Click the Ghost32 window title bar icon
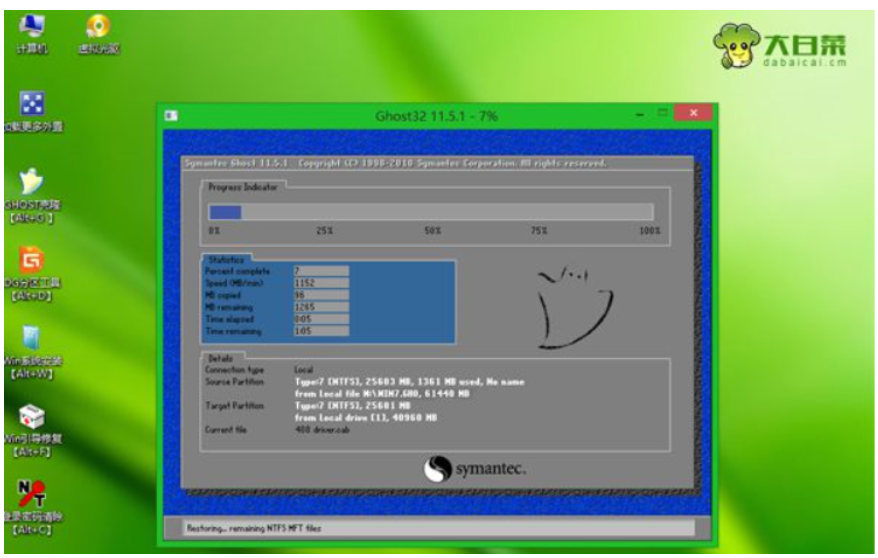The width and height of the screenshot is (878, 558). point(171,115)
